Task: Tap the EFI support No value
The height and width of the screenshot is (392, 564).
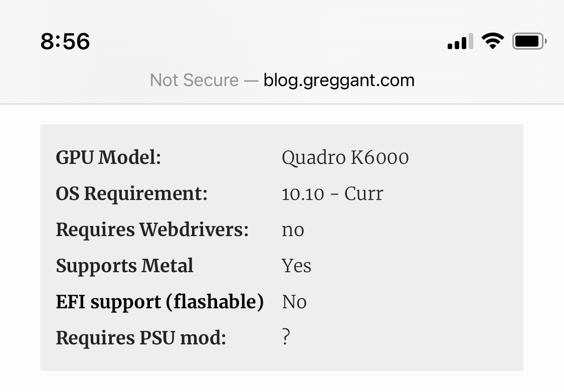Action: [x=294, y=302]
